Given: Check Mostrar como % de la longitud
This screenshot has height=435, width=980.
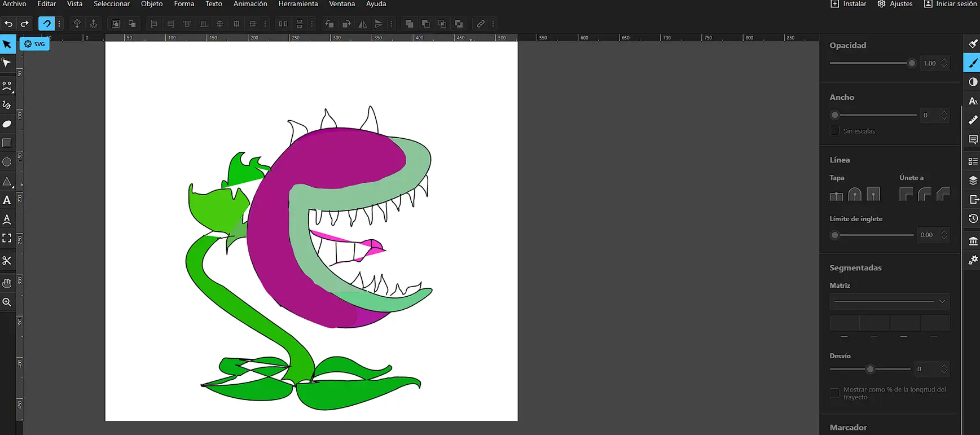Looking at the screenshot, I should pos(834,393).
